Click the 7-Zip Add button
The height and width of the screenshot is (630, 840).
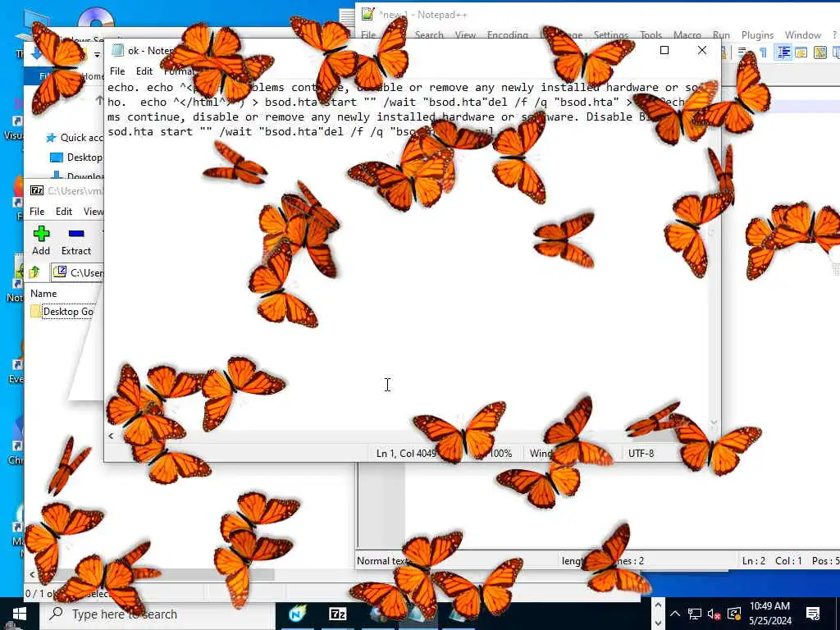41,240
